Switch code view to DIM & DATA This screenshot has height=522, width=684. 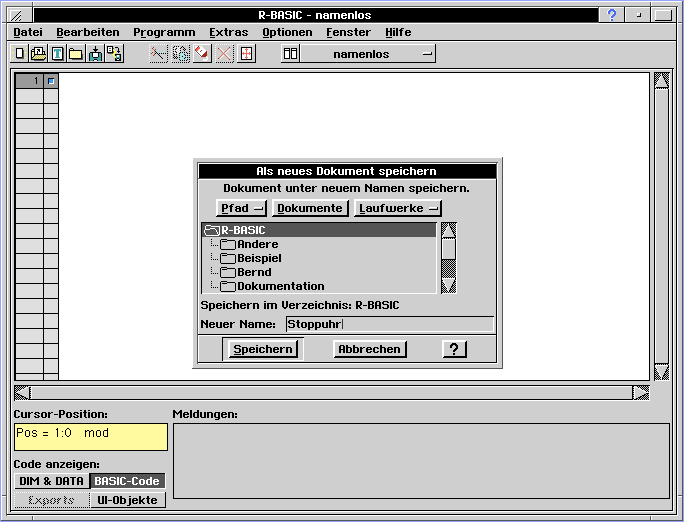click(51, 481)
